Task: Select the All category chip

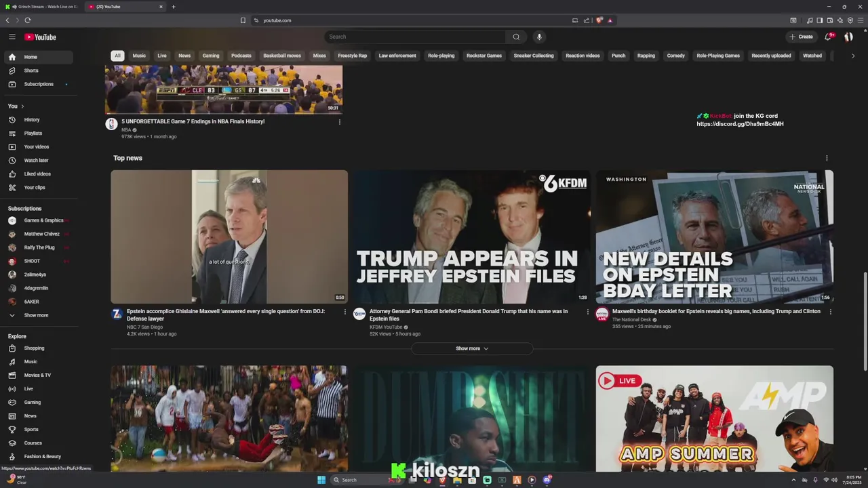Action: coord(117,56)
